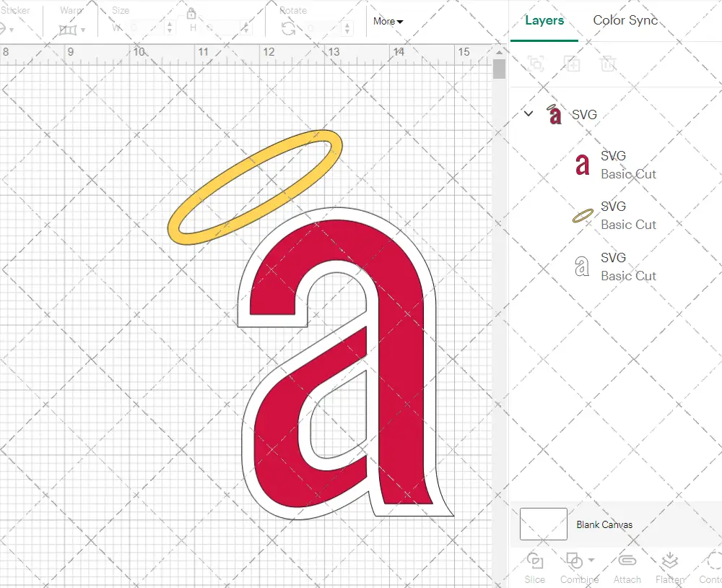Click the Blank Canvas label
Viewport: 722px width, 588px height.
(x=604, y=524)
